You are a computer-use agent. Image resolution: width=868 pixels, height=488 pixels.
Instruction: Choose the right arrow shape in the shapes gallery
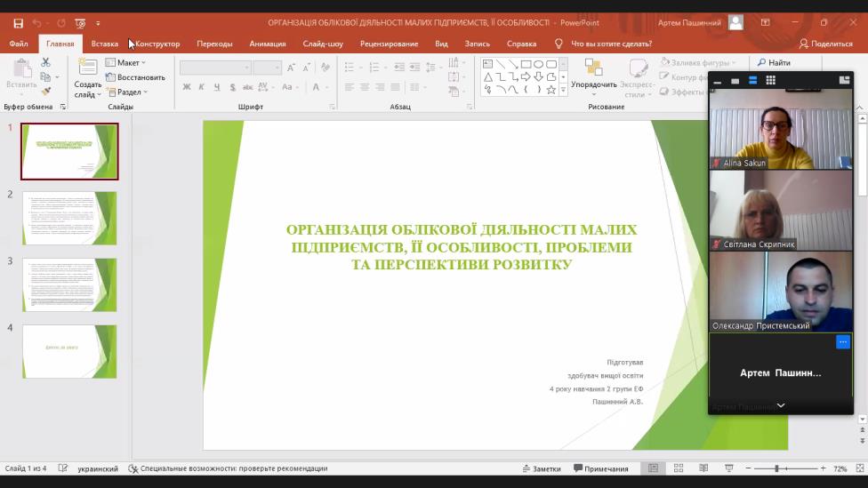coord(526,77)
